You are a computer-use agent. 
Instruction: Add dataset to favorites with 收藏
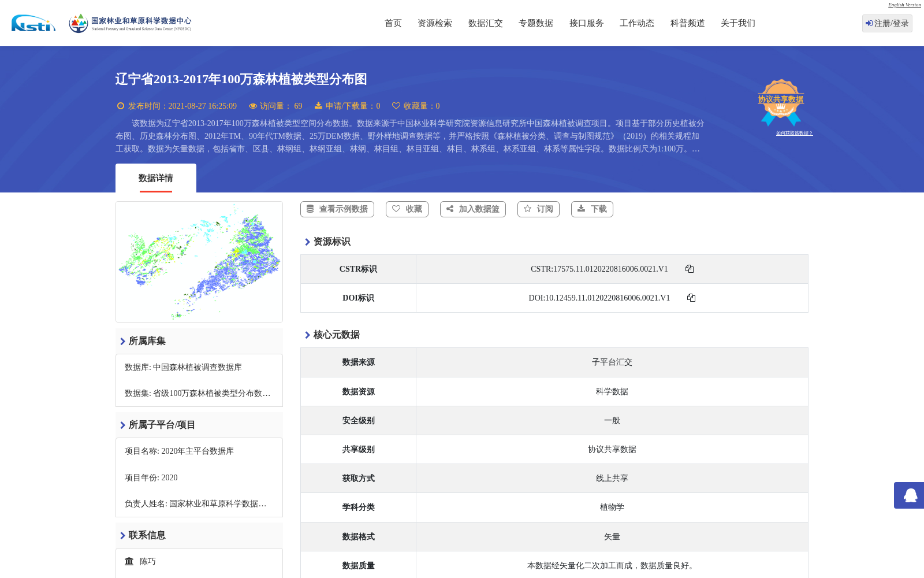tap(407, 209)
